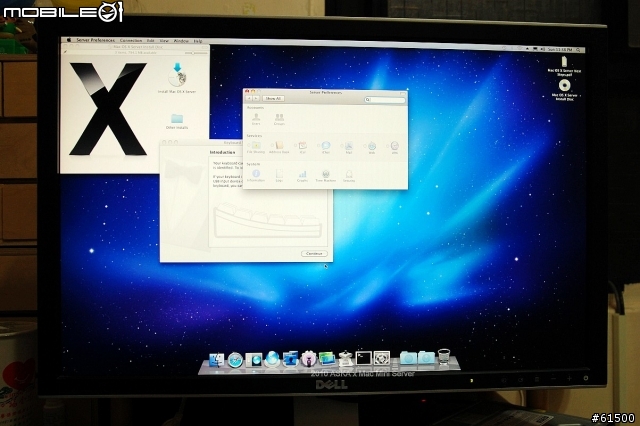640x426 pixels.
Task: Toggle the Mail status indicator
Action: point(342,145)
